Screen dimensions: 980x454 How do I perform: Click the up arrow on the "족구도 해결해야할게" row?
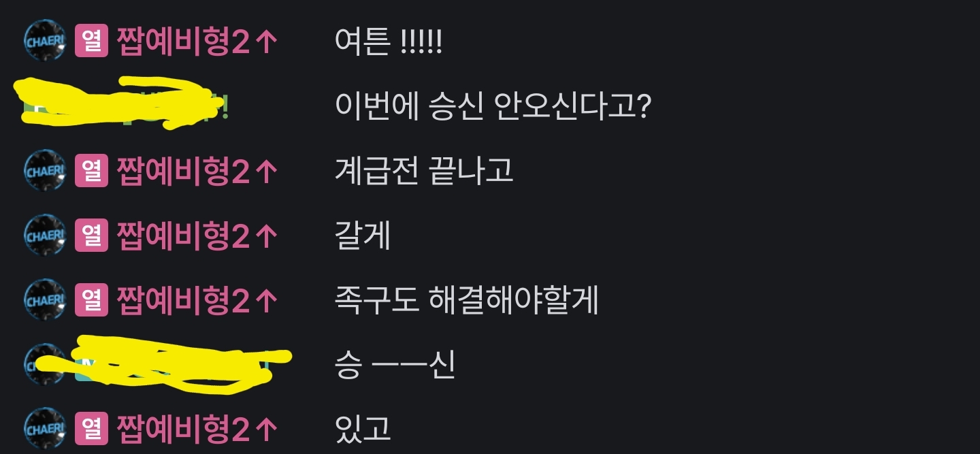(267, 301)
